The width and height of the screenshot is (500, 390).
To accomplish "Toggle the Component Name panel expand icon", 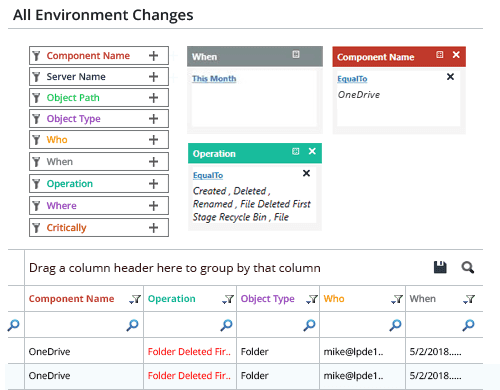I will [x=440, y=55].
